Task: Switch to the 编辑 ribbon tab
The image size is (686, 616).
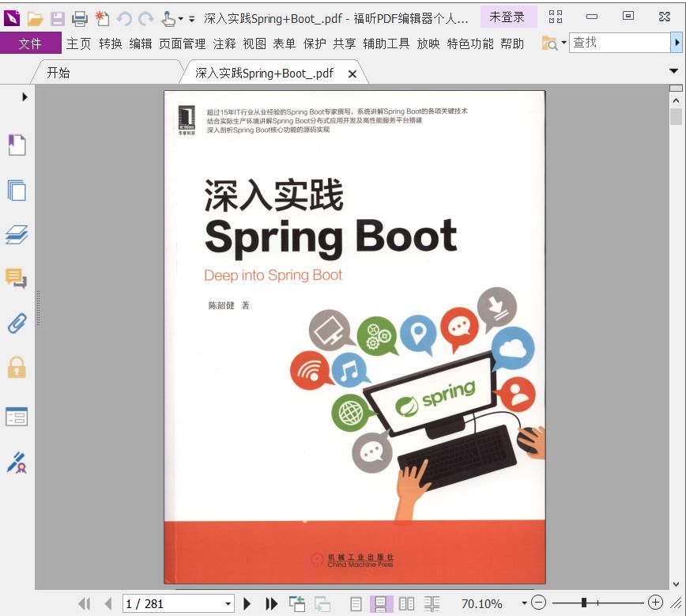Action: (141, 43)
